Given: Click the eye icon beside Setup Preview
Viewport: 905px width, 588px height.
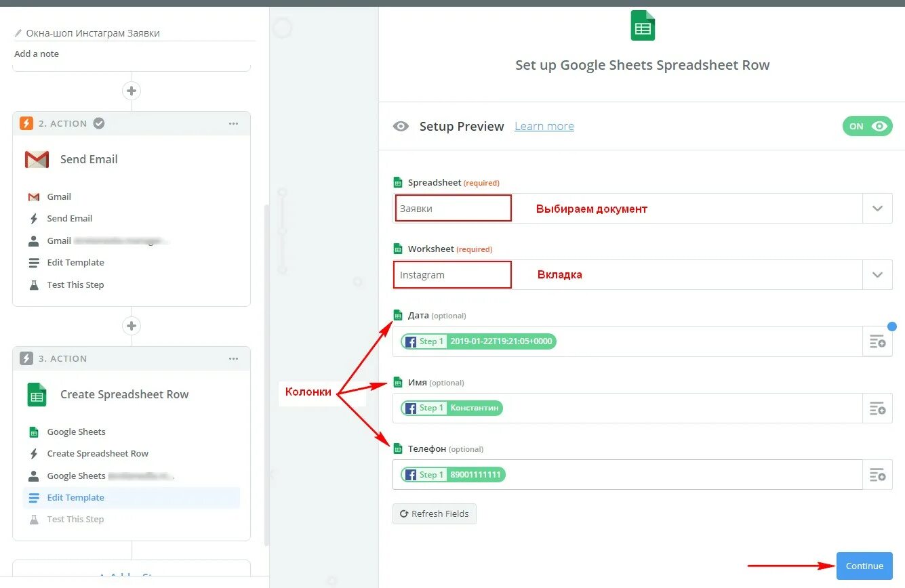Looking at the screenshot, I should pyautogui.click(x=401, y=126).
